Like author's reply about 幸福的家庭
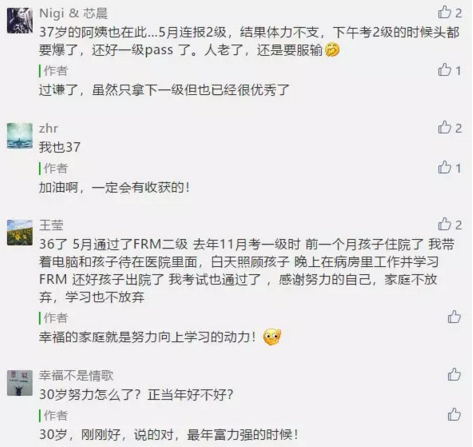This screenshot has height=447, width=473. click(454, 317)
